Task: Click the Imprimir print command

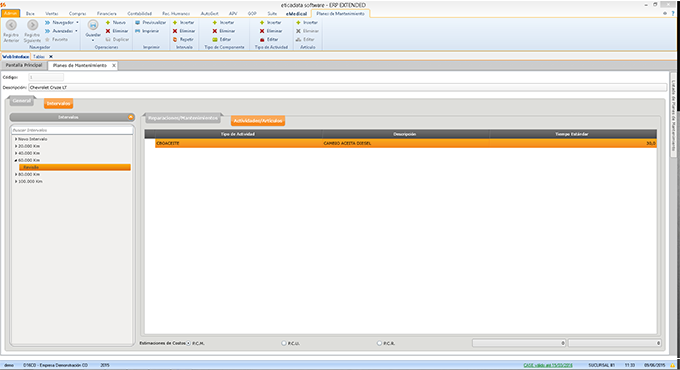Action: click(147, 31)
